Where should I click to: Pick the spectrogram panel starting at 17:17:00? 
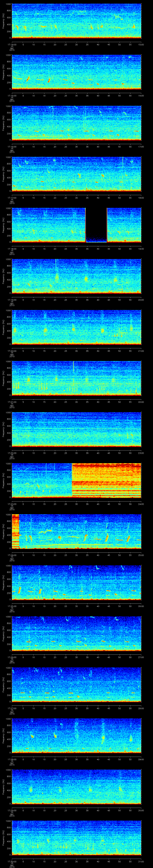pos(76,174)
